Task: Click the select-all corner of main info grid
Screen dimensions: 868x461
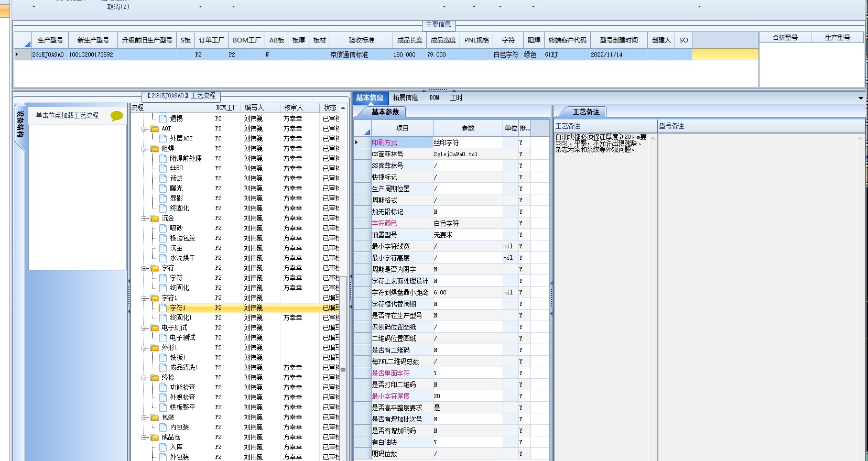Action: [23, 40]
